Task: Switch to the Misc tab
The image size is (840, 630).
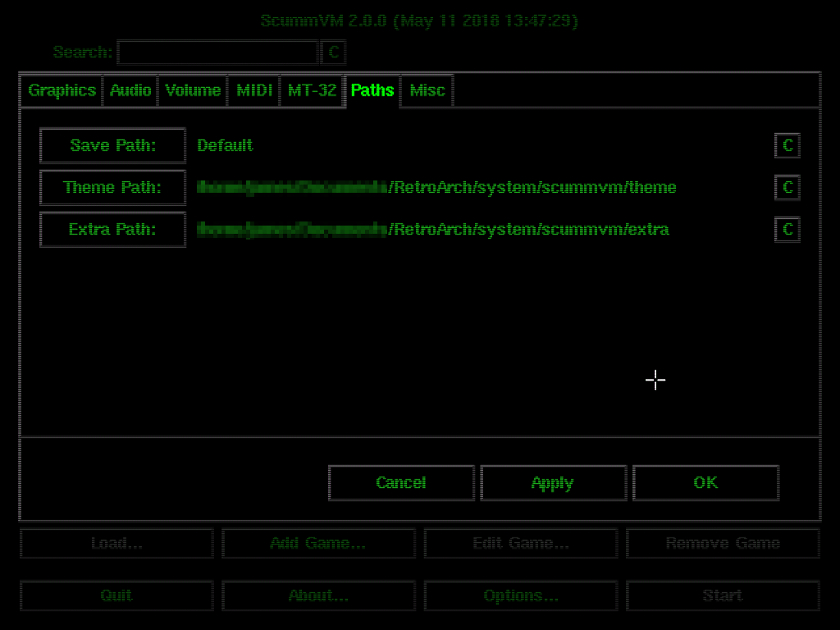Action: point(427,90)
